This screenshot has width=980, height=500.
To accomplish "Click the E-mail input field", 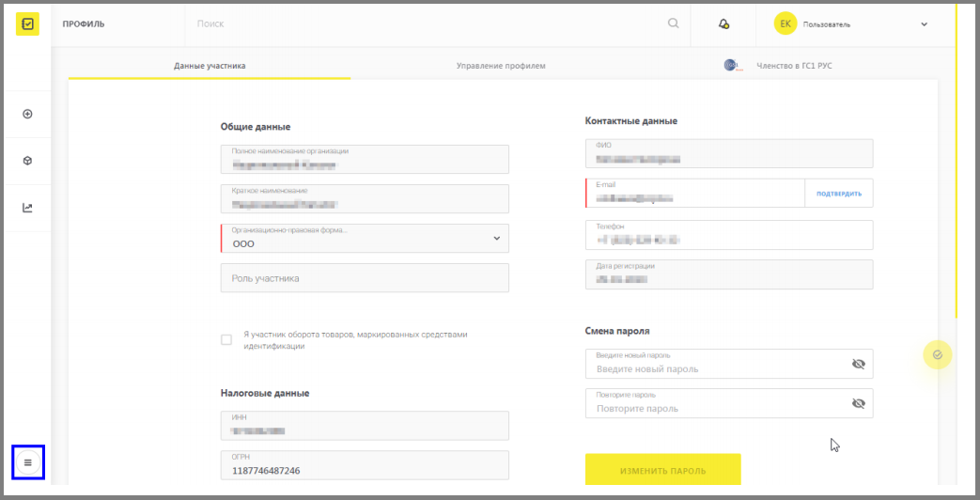I will point(695,193).
